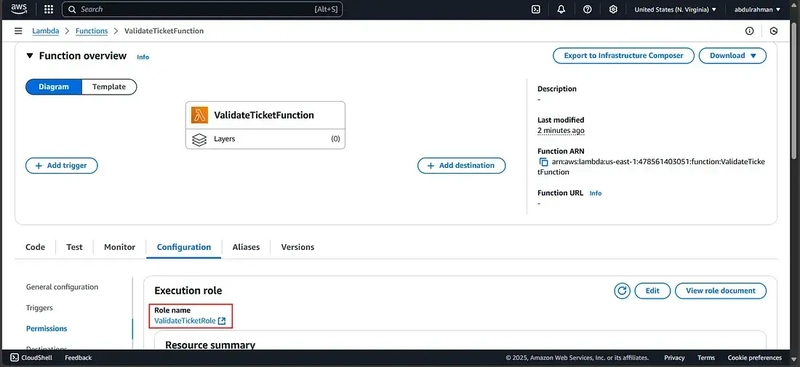Copy the Function ARN with copy icon
This screenshot has width=800, height=367.
[543, 162]
